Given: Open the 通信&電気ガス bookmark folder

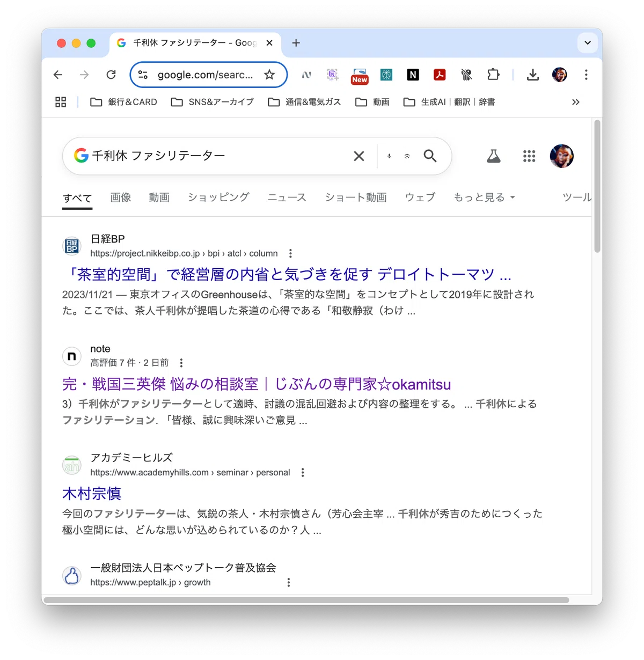Looking at the screenshot, I should (305, 102).
